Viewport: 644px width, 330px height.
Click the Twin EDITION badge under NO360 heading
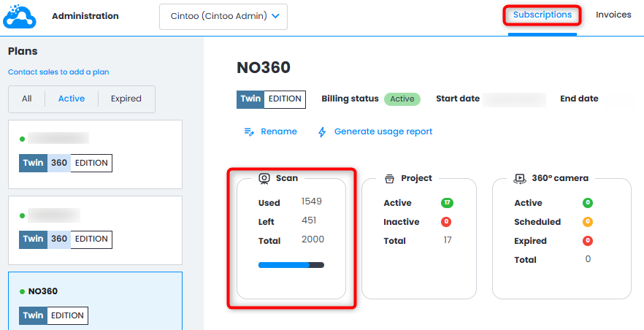pyautogui.click(x=271, y=99)
